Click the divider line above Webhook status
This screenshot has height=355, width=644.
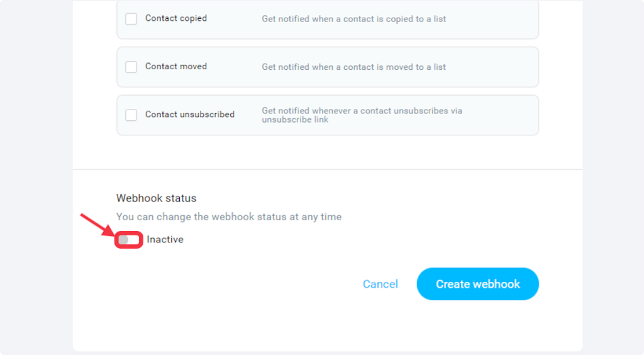pos(327,169)
